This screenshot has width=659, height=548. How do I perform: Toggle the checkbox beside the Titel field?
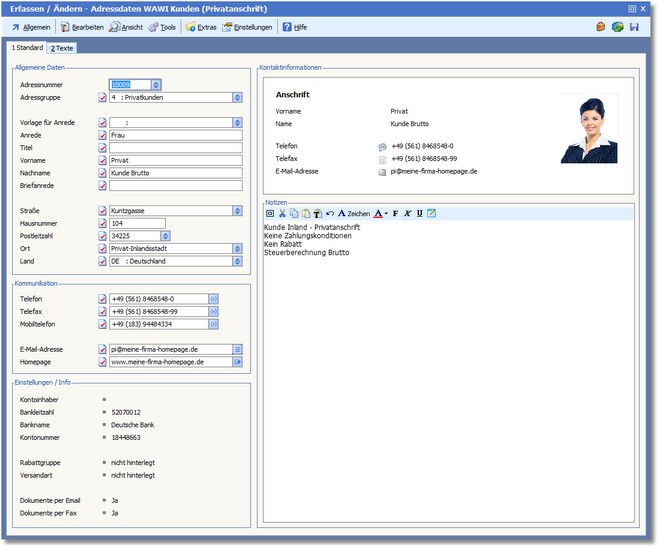click(102, 147)
